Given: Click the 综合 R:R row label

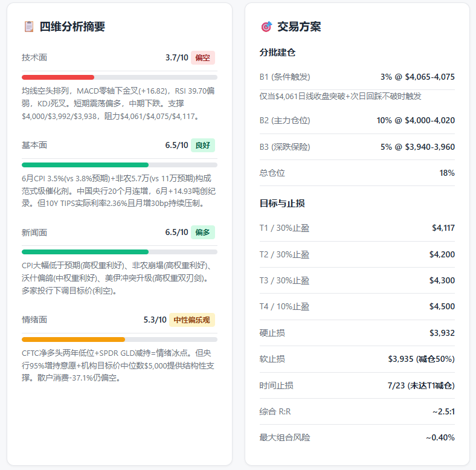Looking at the screenshot, I should pos(275,412).
